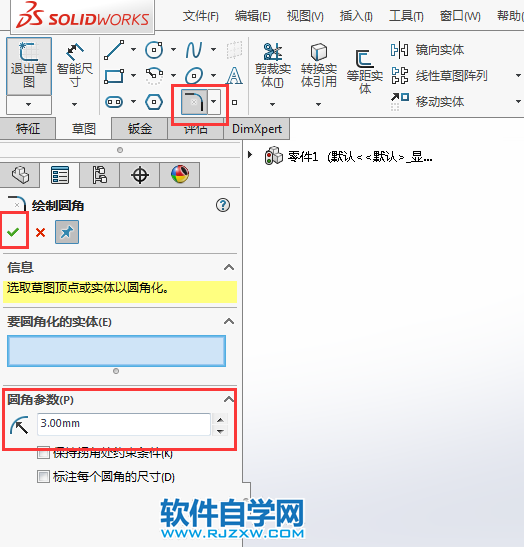Collapse the 要圆角化的实体 section
Image resolution: width=524 pixels, height=547 pixels.
pyautogui.click(x=229, y=321)
